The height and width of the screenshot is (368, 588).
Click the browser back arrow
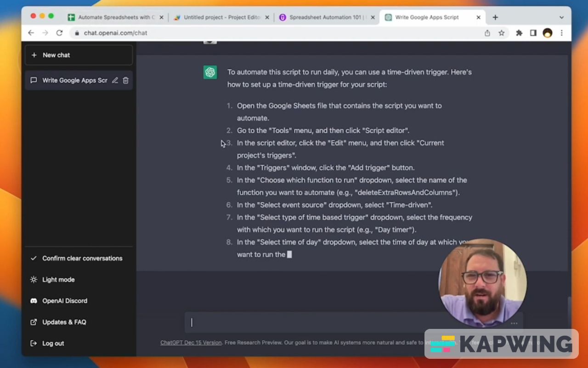click(x=31, y=33)
